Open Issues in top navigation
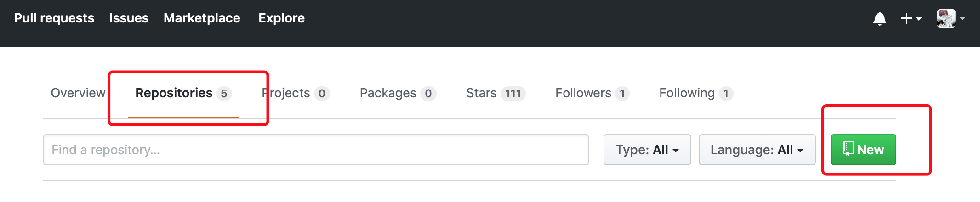The width and height of the screenshot is (980, 202). [x=129, y=18]
